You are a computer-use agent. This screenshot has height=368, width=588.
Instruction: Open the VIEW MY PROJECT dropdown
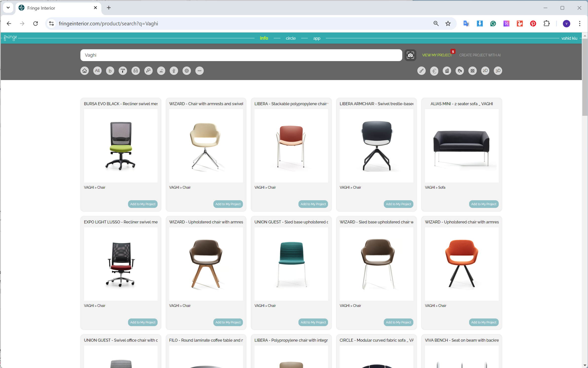click(x=438, y=55)
